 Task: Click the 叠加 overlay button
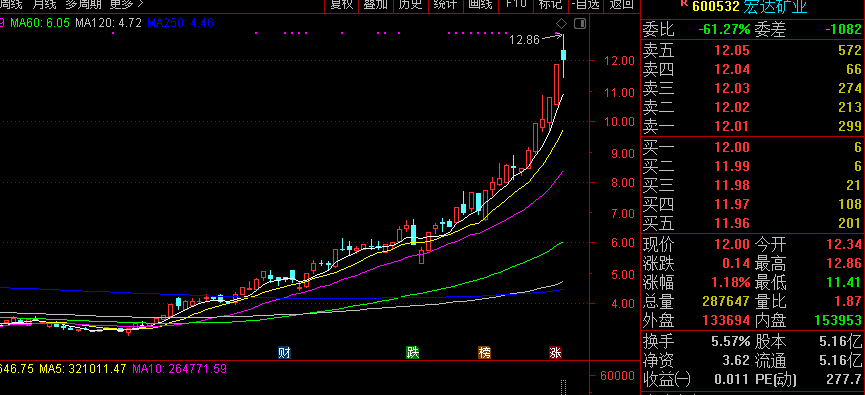(x=375, y=4)
